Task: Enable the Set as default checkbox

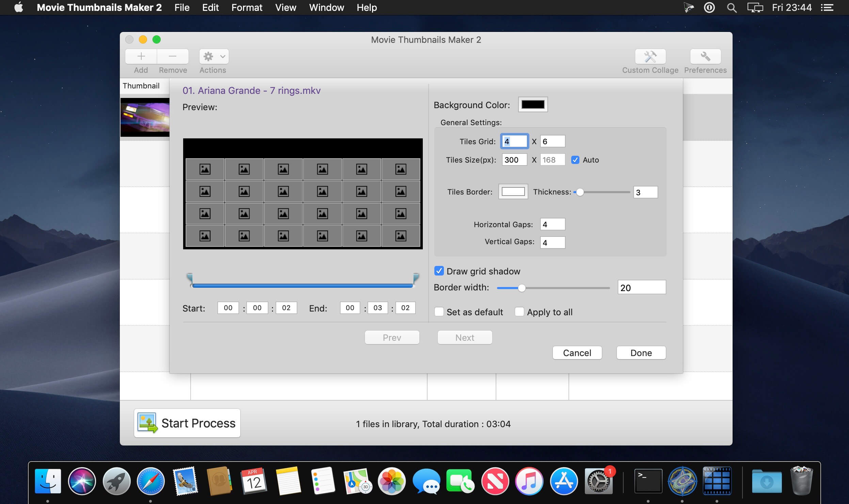Action: pos(439,312)
